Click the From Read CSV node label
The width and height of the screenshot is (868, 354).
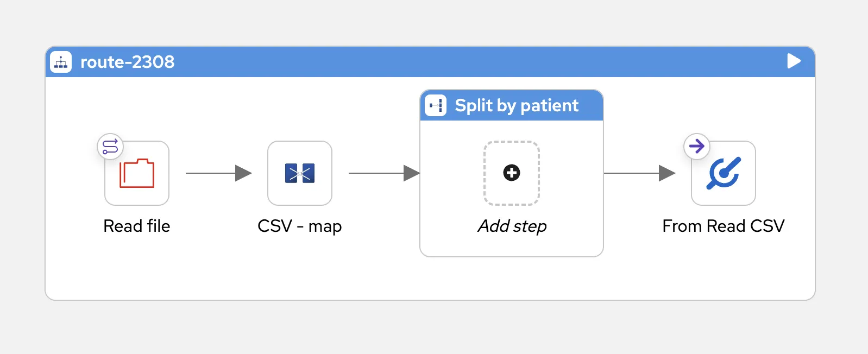point(723,226)
